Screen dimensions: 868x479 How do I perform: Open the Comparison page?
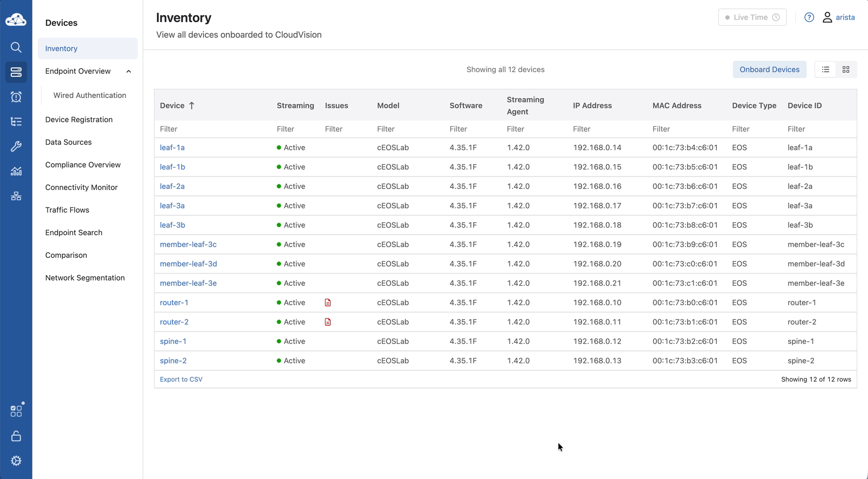[x=66, y=255]
